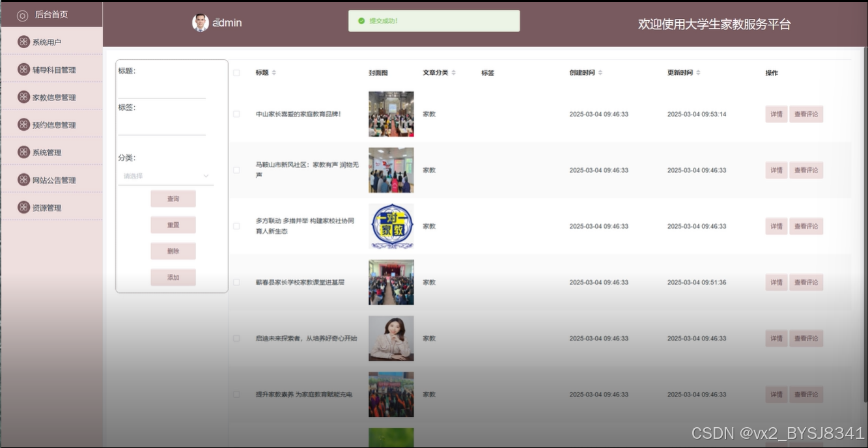Screen dimensions: 868x448
Task: Click the admin avatar picture
Action: pyautogui.click(x=201, y=23)
